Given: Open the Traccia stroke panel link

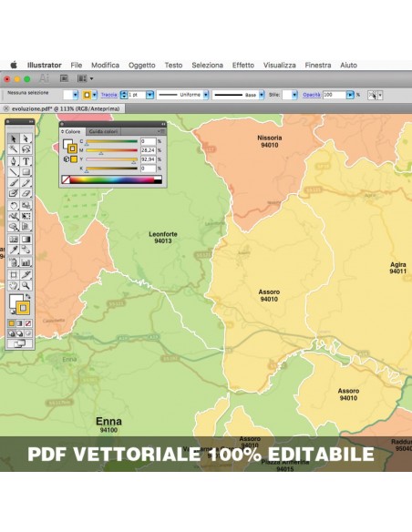Looking at the screenshot, I should tap(109, 95).
